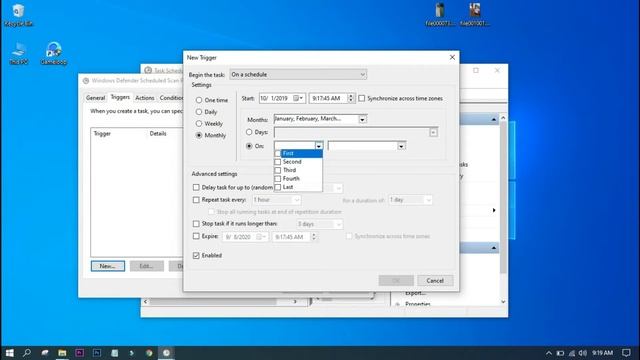
Task: Tick the Fourth checkbox in the list
Action: 278,179
